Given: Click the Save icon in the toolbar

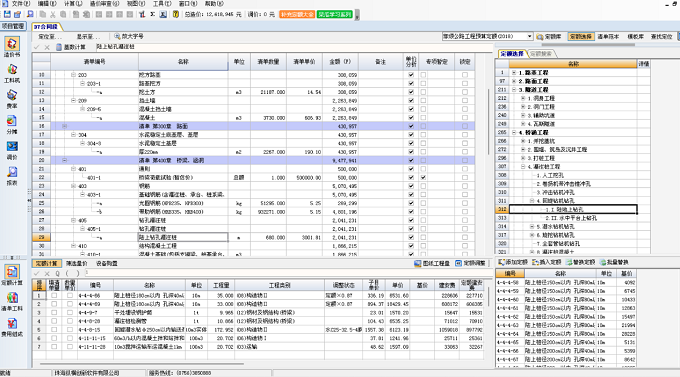Looking at the screenshot, I should (x=7, y=14).
